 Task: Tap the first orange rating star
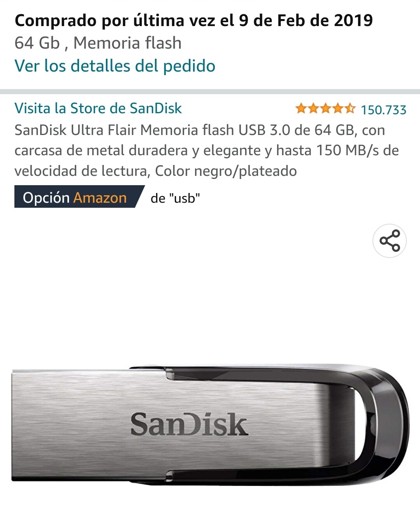coord(301,109)
